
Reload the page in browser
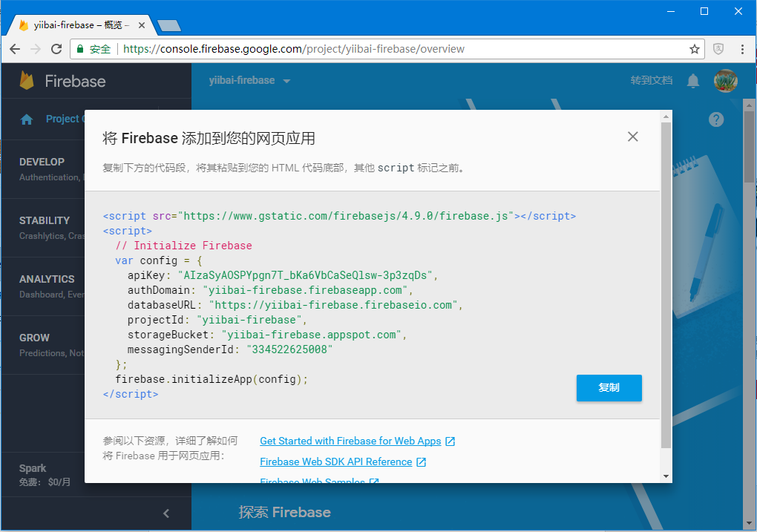(56, 49)
